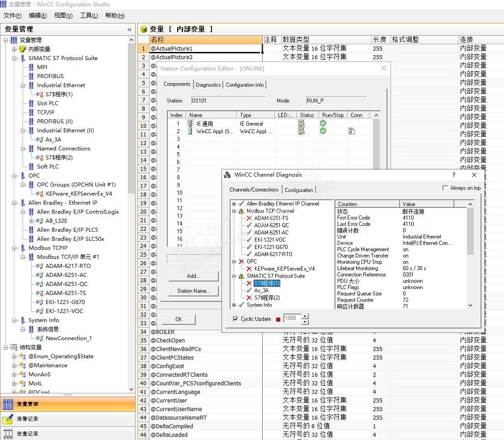
Task: Collapse SIMATIC S7 Protocol Suite in left tree
Action: pyautogui.click(x=14, y=58)
